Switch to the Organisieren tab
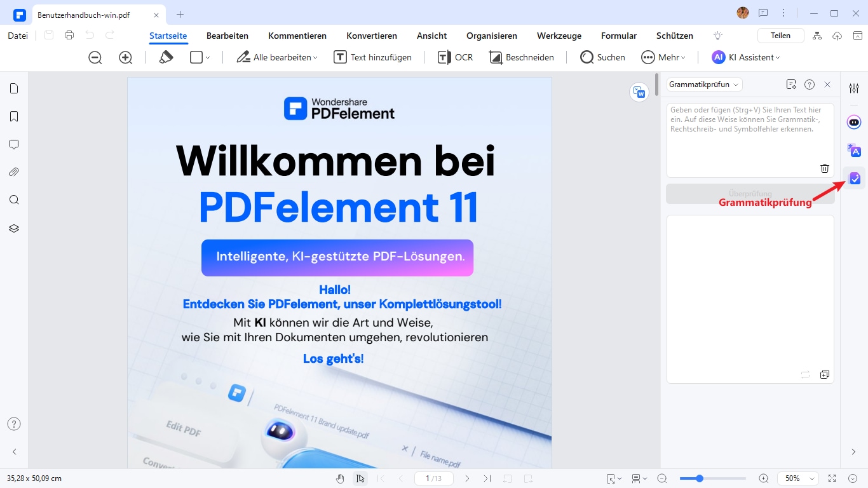868x488 pixels. tap(492, 36)
